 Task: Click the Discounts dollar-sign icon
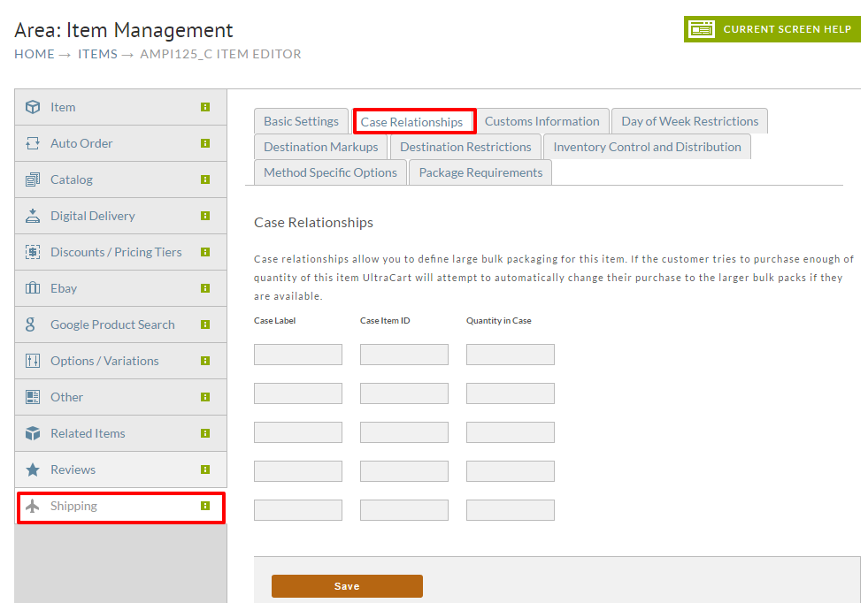(x=33, y=252)
